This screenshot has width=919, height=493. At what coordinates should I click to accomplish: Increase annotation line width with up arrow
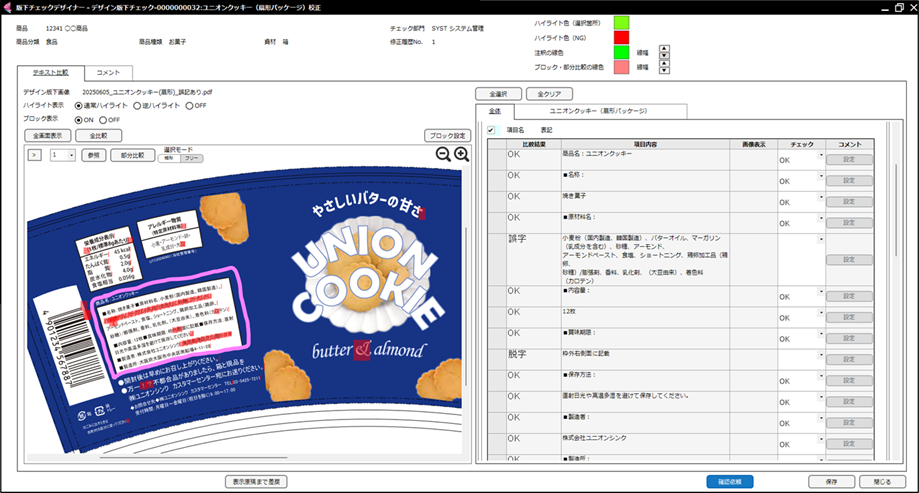(664, 49)
